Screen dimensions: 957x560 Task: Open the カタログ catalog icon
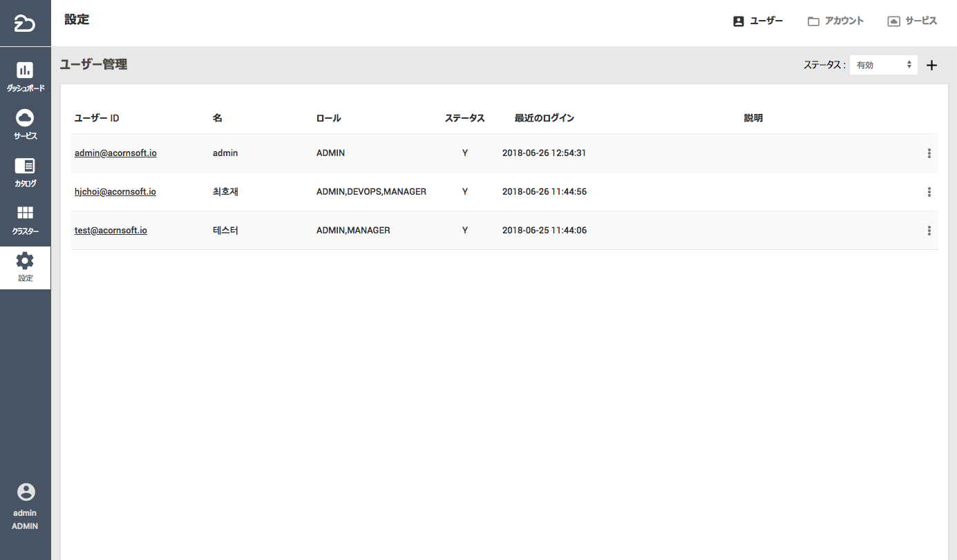tap(25, 166)
